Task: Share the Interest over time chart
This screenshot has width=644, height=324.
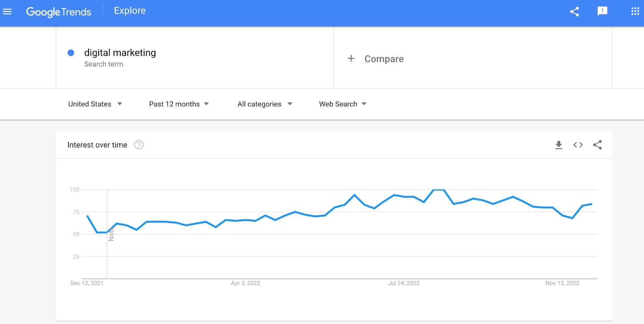Action: pyautogui.click(x=597, y=145)
